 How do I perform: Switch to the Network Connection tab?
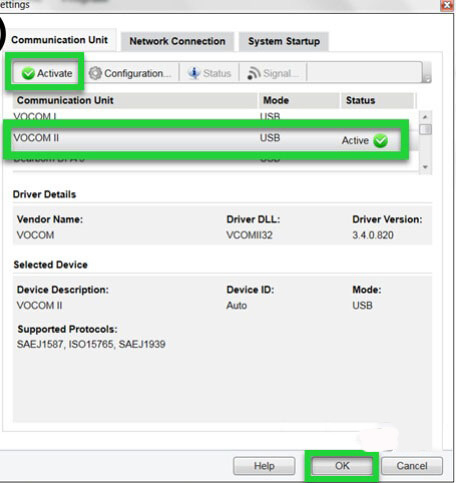[x=177, y=41]
